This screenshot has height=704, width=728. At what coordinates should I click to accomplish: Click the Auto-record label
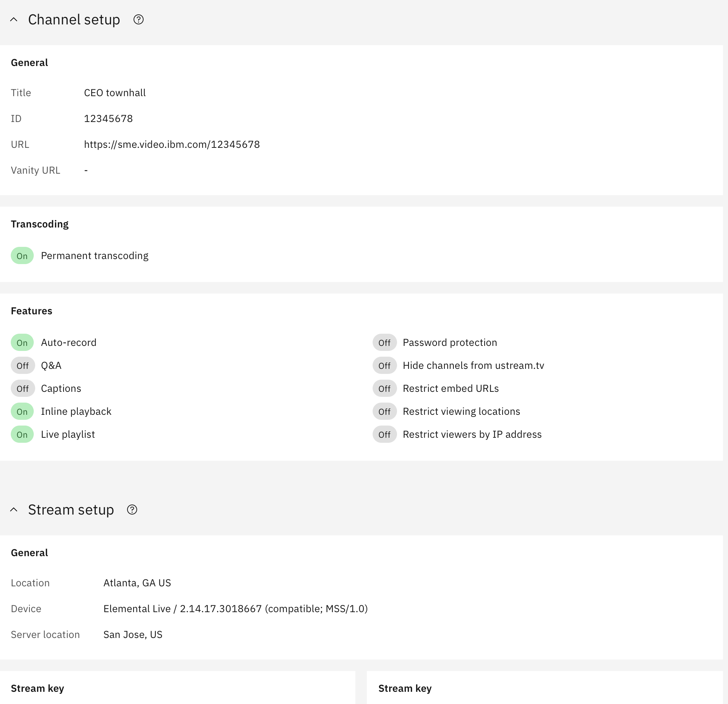tap(69, 343)
